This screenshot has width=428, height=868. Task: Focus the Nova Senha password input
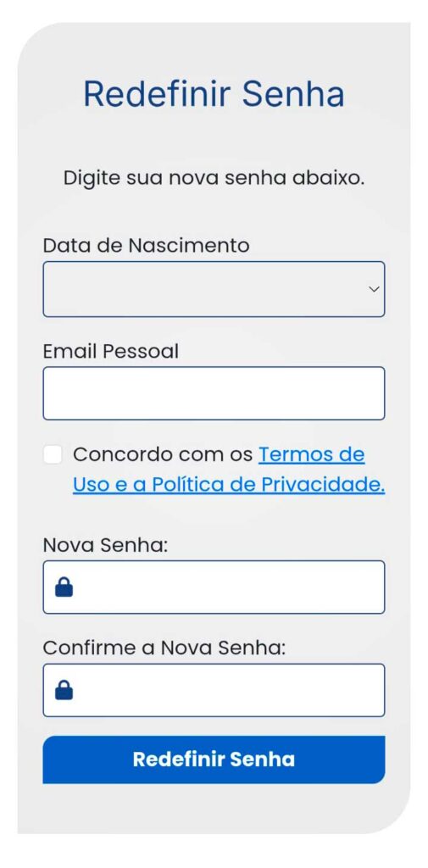tap(214, 587)
